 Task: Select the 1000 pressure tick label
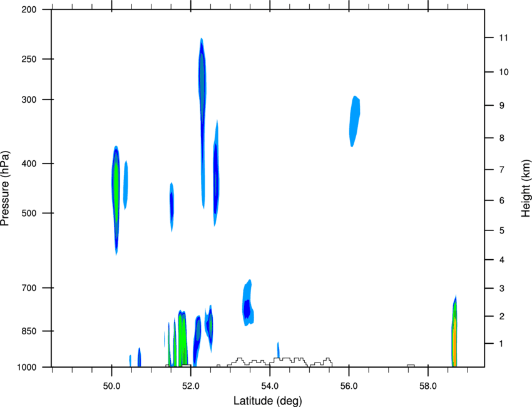[27, 368]
